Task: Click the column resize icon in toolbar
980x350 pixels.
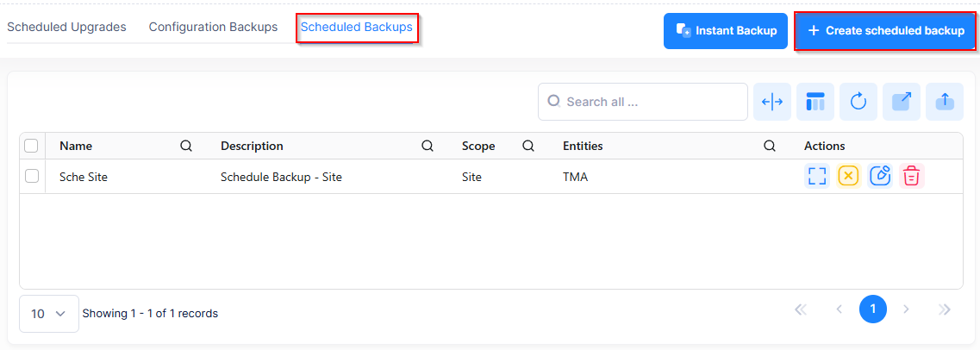Action: (772, 102)
